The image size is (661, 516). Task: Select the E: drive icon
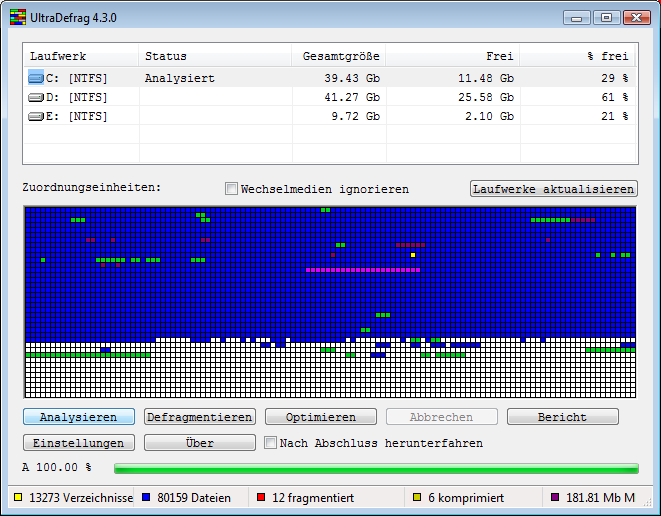[x=36, y=116]
